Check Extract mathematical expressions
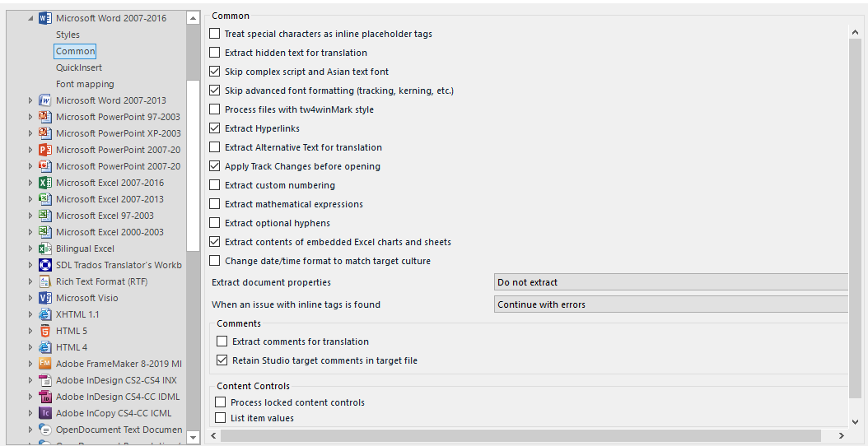Image resolution: width=868 pixels, height=446 pixels. [x=214, y=204]
